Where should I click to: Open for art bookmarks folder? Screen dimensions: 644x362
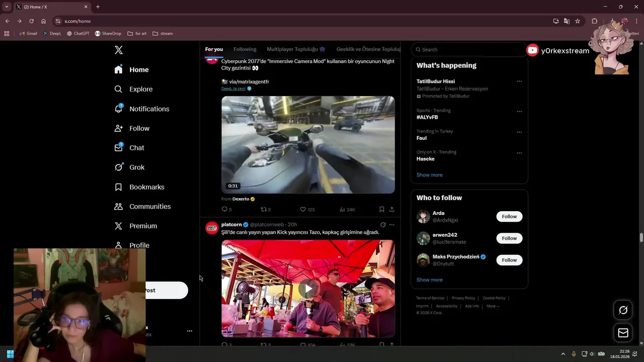point(137,34)
